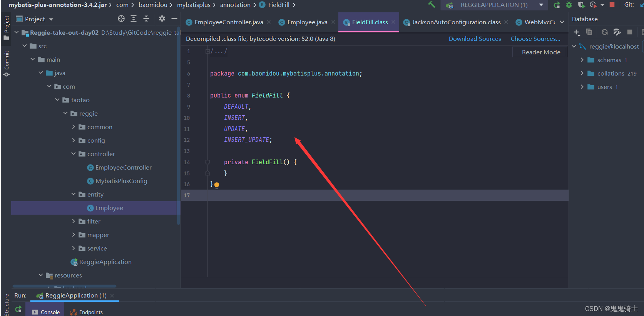The image size is (644, 316).
Task: Add new data source plus icon
Action: tap(577, 32)
